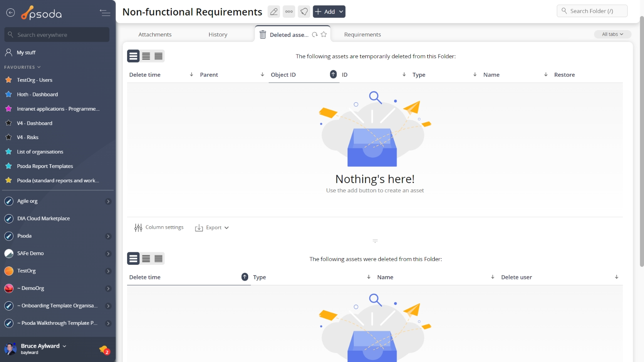Screen dimensions: 644x362
Task: Expand the SAFe Demo organisation
Action: [108, 254]
